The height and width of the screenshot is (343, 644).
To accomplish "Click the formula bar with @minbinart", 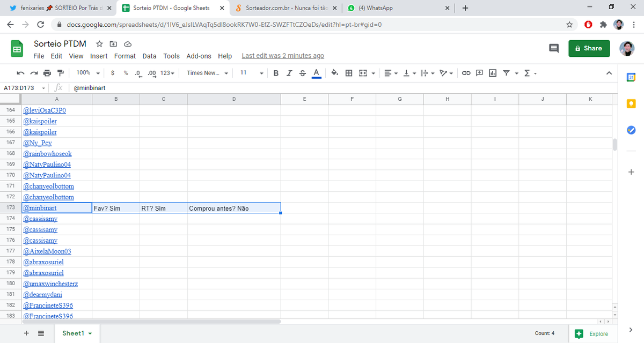I will [343, 88].
